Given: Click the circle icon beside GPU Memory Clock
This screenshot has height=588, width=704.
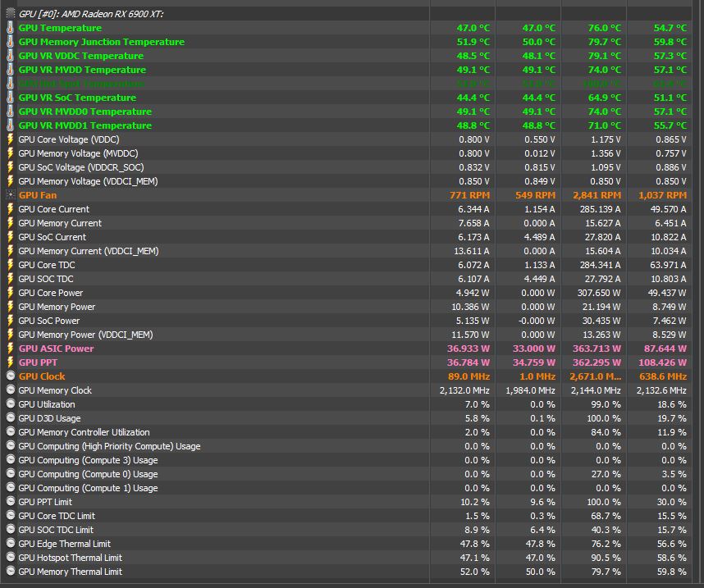Looking at the screenshot, I should pos(11,390).
